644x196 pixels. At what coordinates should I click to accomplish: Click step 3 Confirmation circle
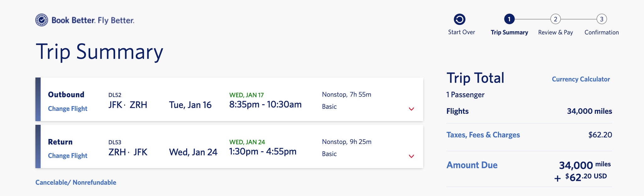coord(601,19)
